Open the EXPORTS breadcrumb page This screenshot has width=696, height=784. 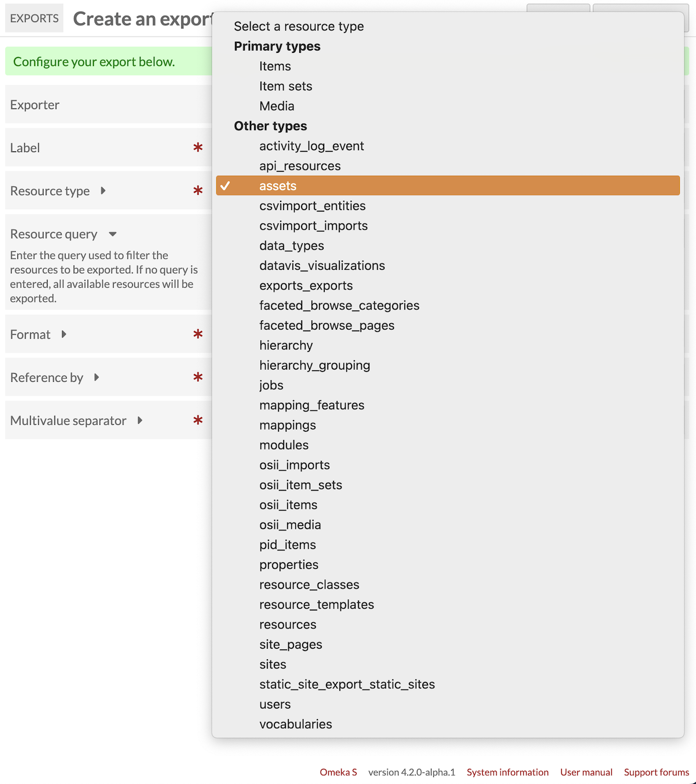click(34, 18)
